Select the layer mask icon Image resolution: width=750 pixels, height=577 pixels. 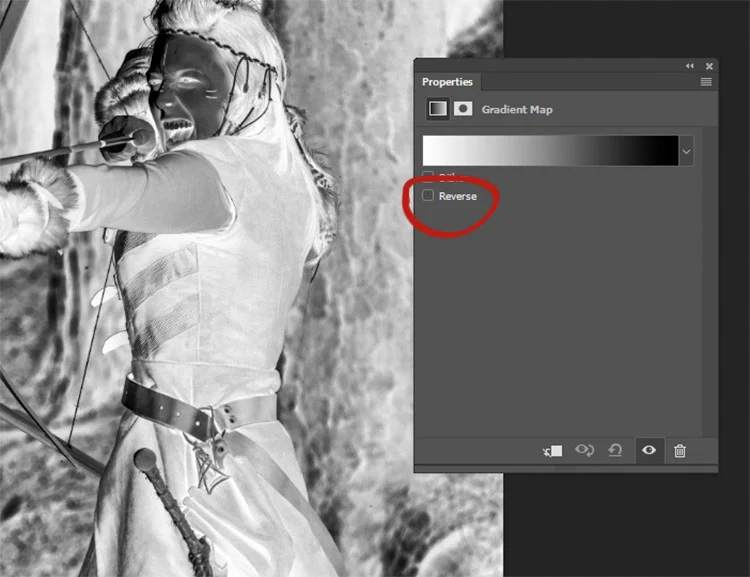pos(463,109)
